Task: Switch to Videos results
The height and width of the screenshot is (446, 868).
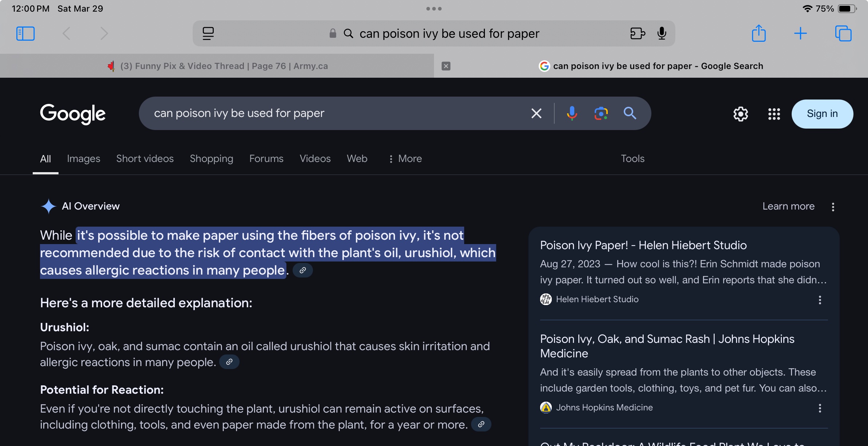Action: (315, 159)
